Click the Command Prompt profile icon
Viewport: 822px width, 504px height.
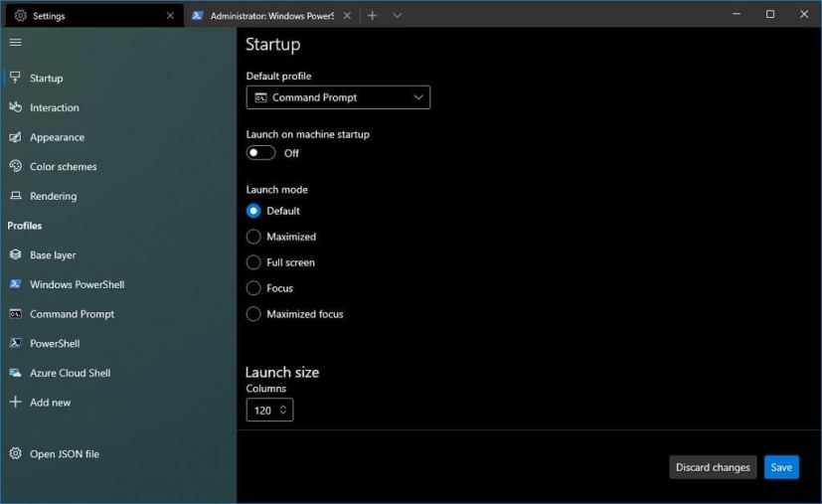point(15,313)
